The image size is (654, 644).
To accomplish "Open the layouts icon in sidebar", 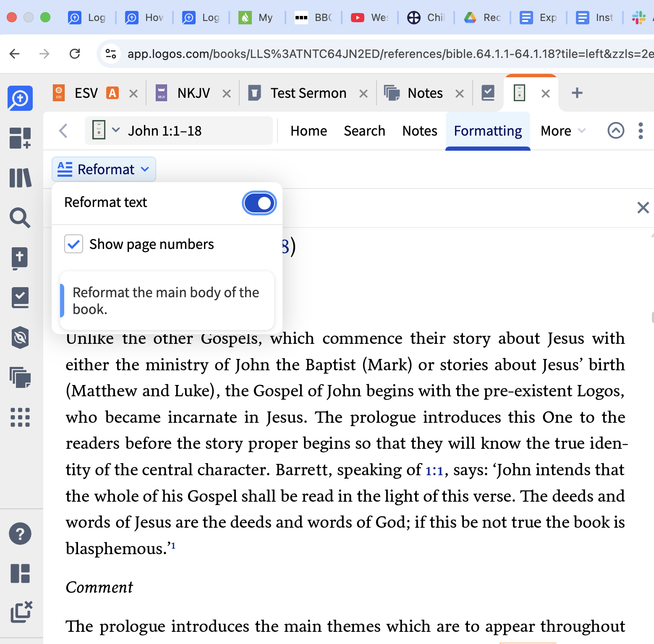I will (x=20, y=573).
